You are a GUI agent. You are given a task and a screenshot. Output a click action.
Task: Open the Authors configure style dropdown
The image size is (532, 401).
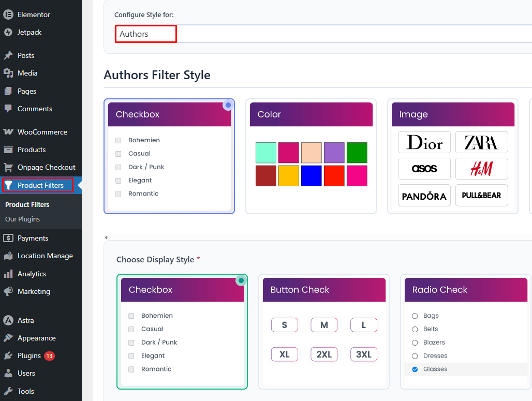145,34
